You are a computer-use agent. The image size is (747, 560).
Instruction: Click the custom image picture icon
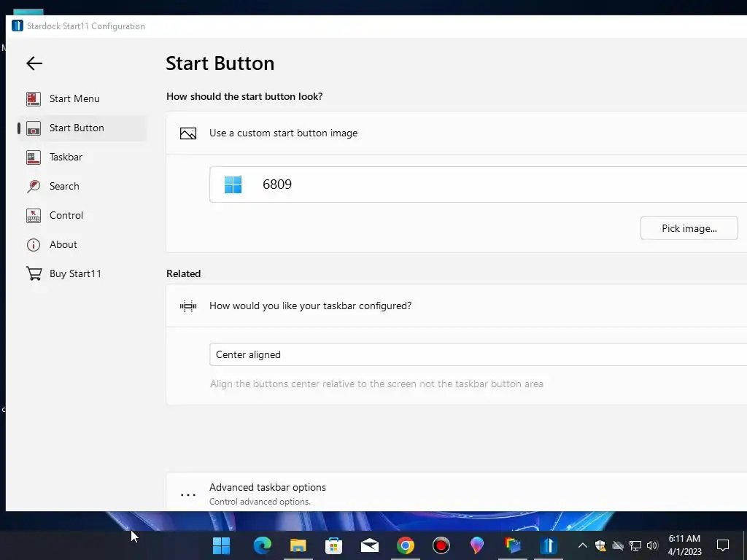pyautogui.click(x=188, y=133)
